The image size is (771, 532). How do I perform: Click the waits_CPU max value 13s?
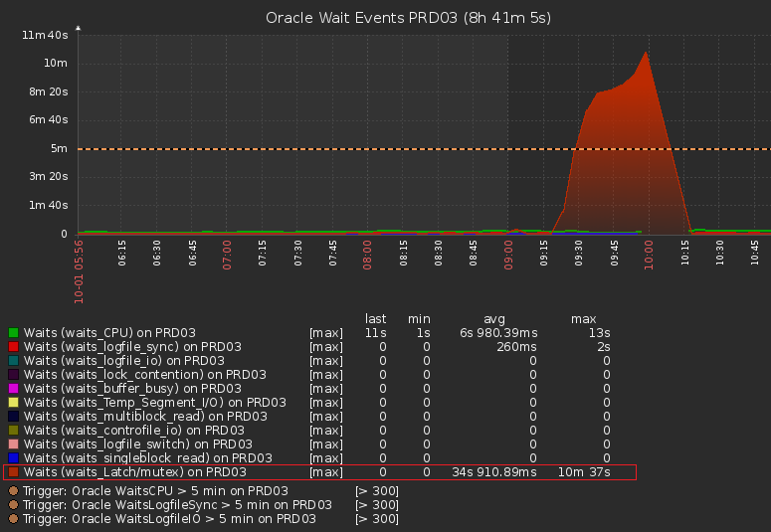click(600, 333)
